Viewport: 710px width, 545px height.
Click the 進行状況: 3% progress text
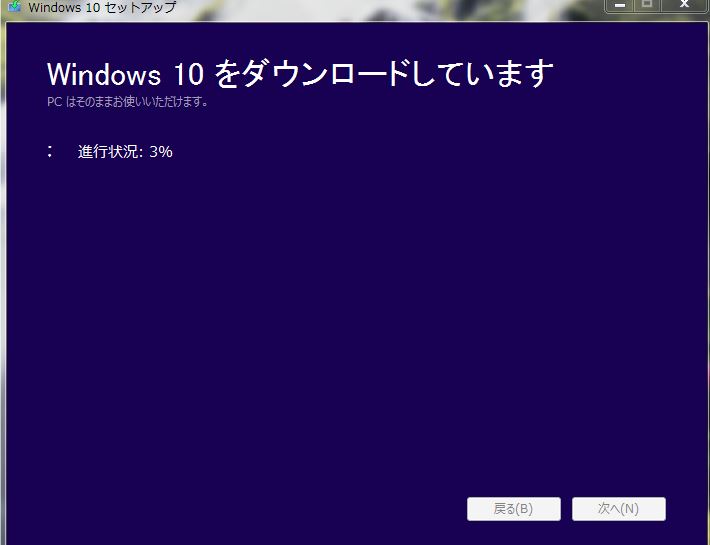(x=125, y=152)
